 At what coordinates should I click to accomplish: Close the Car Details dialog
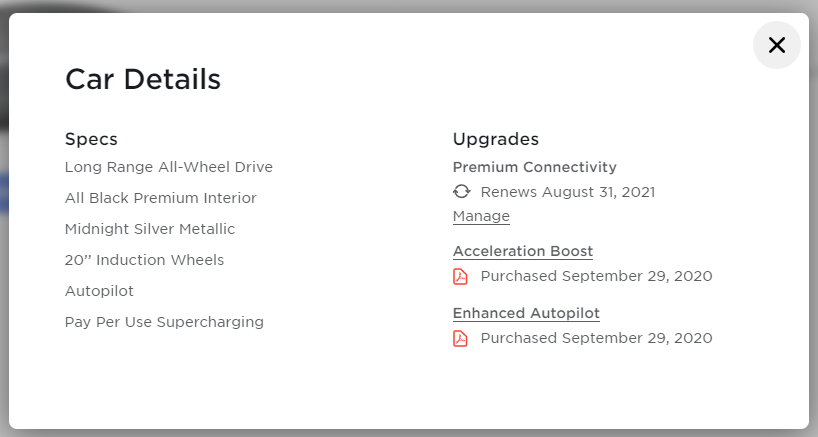pos(776,45)
